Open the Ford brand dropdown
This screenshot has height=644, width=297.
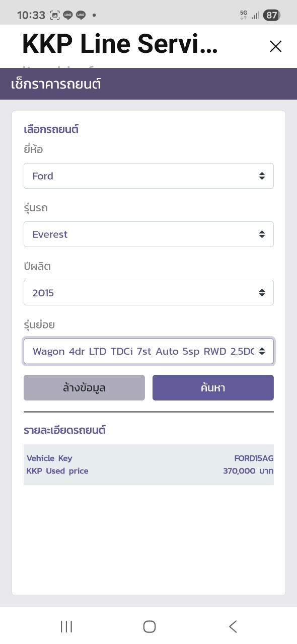pyautogui.click(x=148, y=176)
